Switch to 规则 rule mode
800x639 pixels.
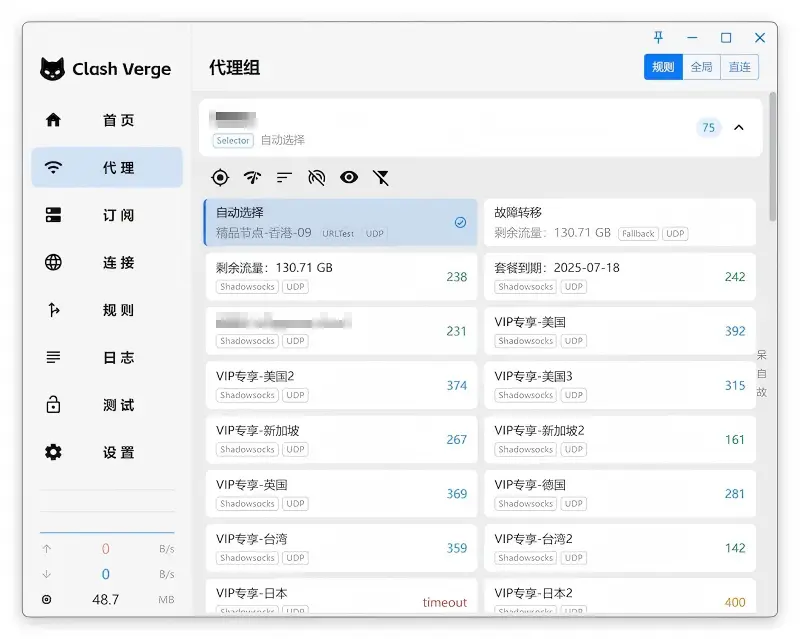(663, 67)
